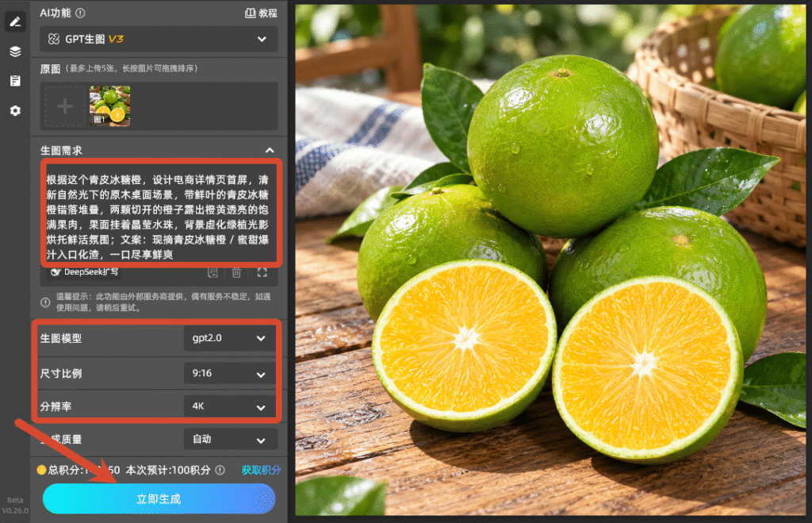Expand prompt box with fullscreen icon
The width and height of the screenshot is (812, 523).
click(262, 273)
